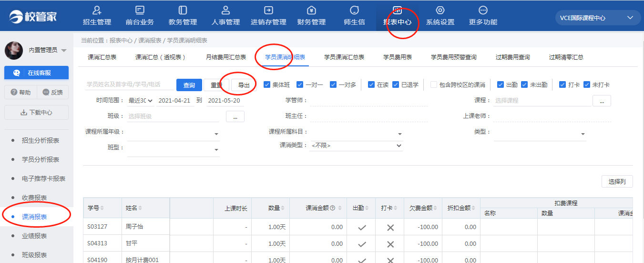Open 课程所属年级 dropdown
644x263 pixels.
point(173,134)
